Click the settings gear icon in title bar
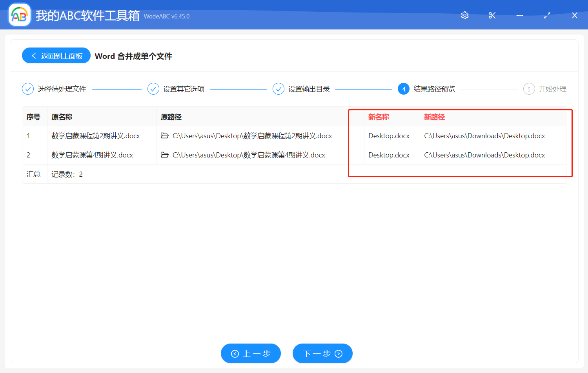The width and height of the screenshot is (588, 373). tap(465, 15)
